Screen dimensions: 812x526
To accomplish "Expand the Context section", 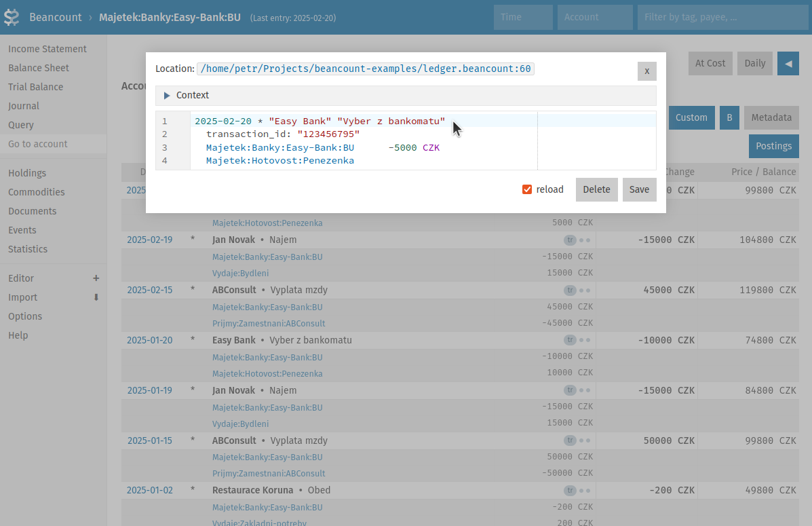I will (x=167, y=96).
